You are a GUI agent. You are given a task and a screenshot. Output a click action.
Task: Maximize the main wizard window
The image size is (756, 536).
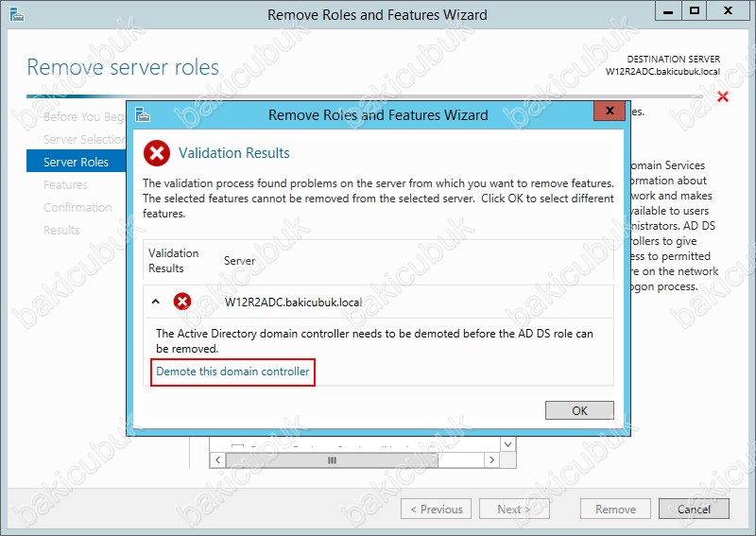[695, 10]
